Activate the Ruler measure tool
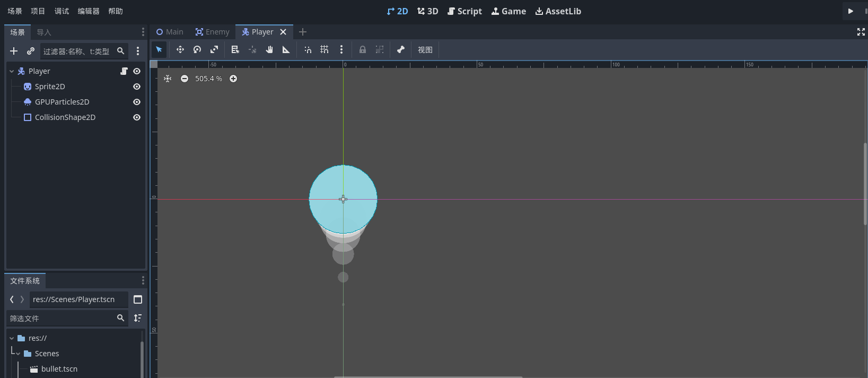The image size is (868, 378). [x=286, y=49]
